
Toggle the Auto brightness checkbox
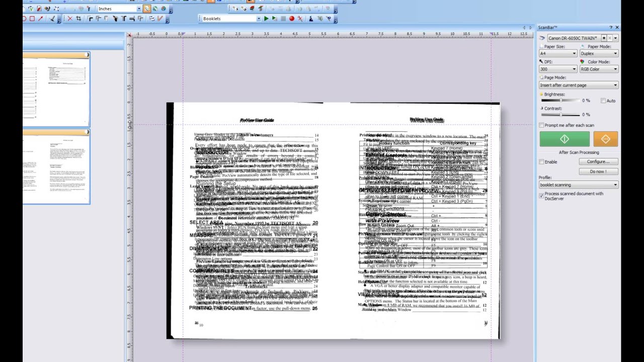603,101
